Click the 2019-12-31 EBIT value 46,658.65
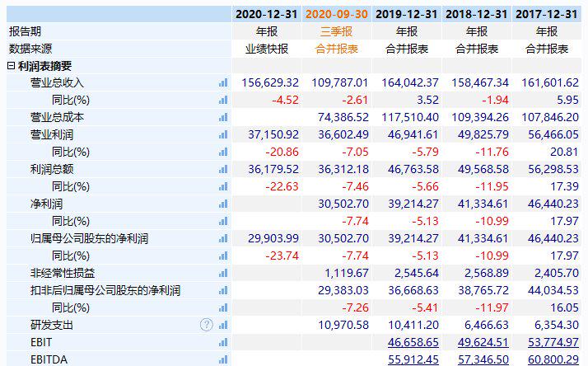The height and width of the screenshot is (366, 588). coord(409,342)
